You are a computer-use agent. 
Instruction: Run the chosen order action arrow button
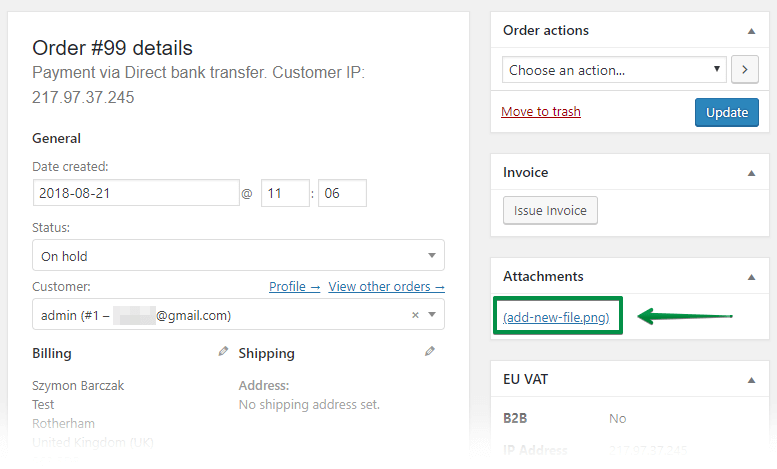(x=744, y=70)
